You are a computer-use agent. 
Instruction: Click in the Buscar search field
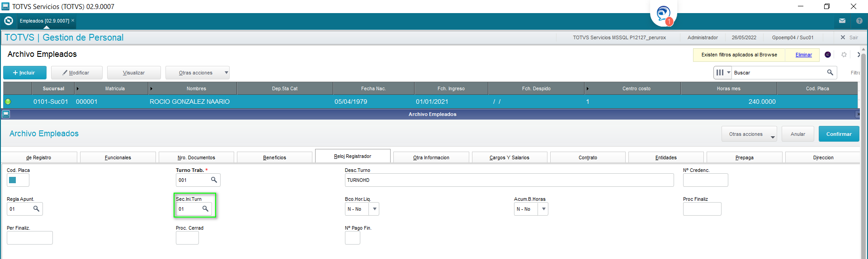(x=778, y=73)
